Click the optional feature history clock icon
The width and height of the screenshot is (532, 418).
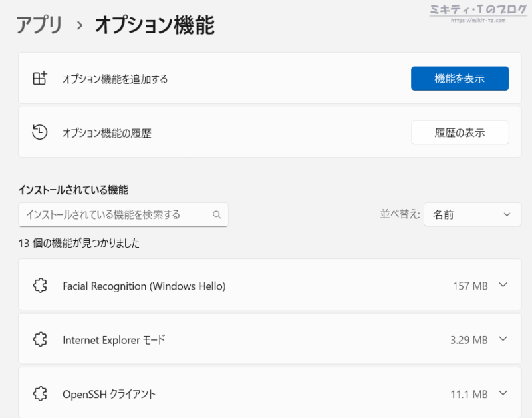point(40,132)
